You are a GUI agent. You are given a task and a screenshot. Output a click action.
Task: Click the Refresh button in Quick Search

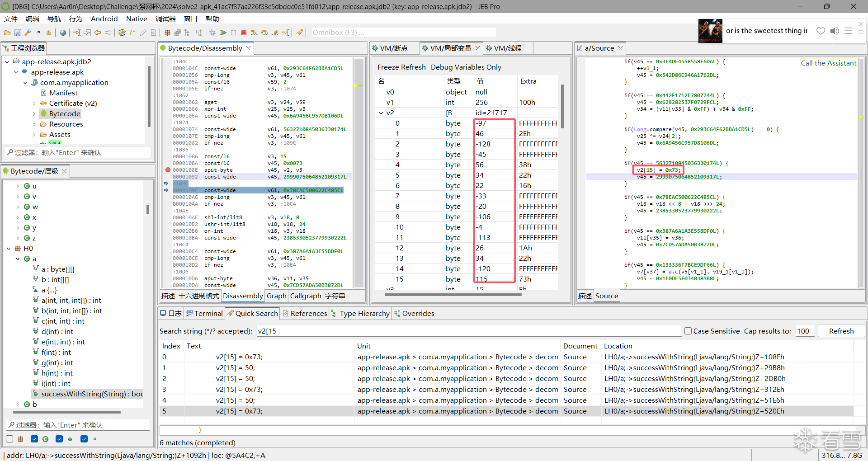841,331
